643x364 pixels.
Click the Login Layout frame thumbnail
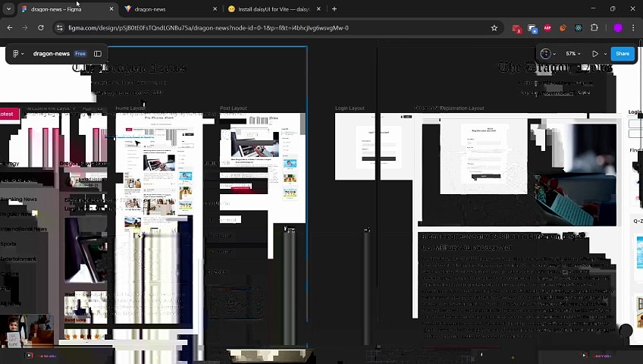tap(374, 147)
